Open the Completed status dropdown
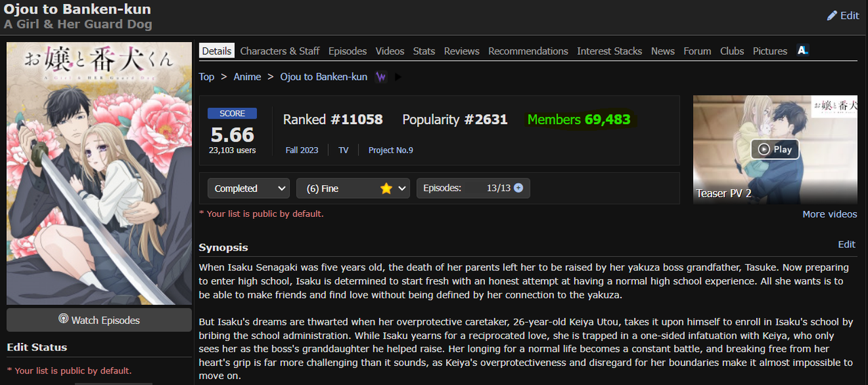Viewport: 868px width, 385px height. pos(248,188)
